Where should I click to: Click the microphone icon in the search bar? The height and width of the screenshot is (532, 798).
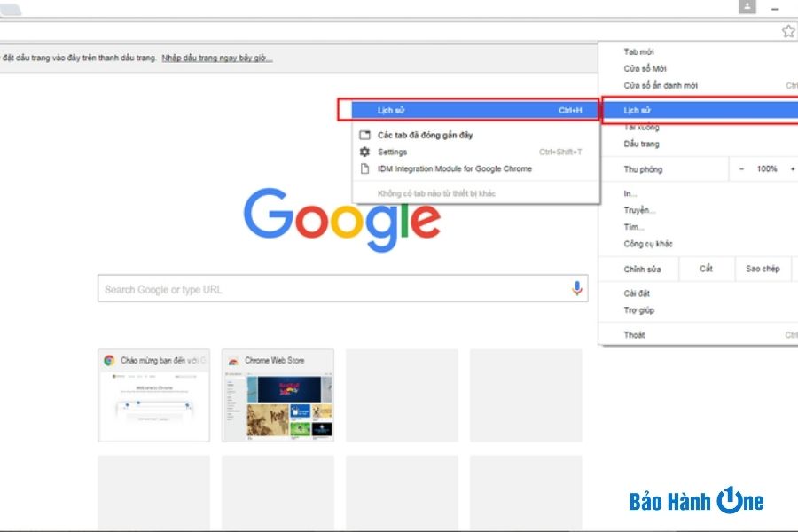click(577, 288)
